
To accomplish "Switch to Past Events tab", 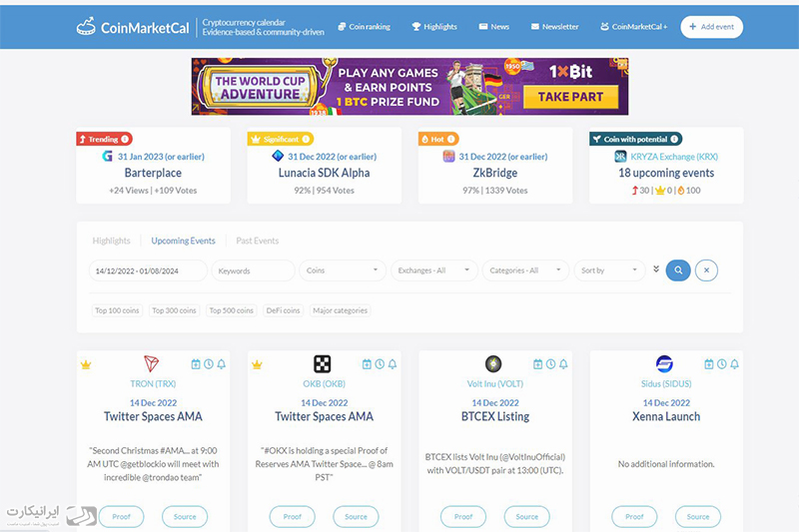I will [x=258, y=241].
